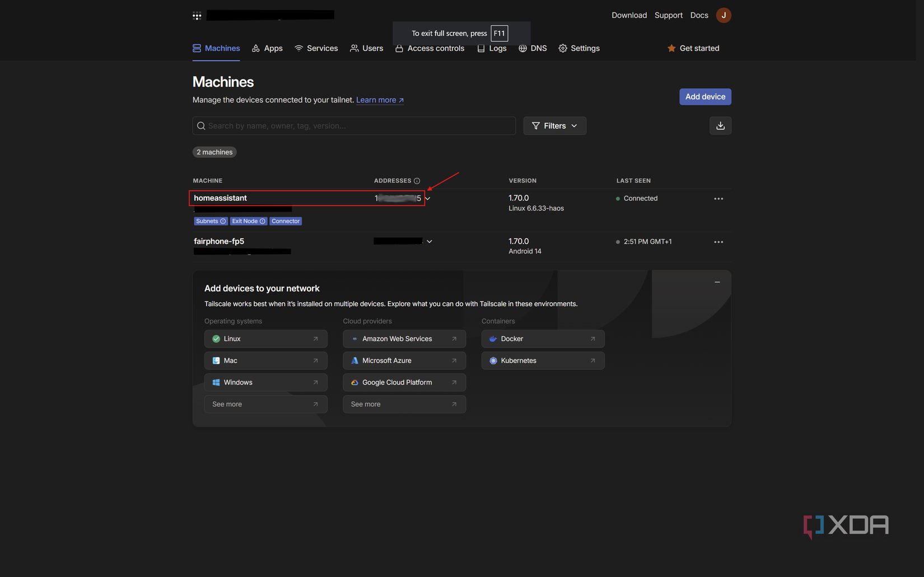Open the Filters dropdown

point(554,126)
